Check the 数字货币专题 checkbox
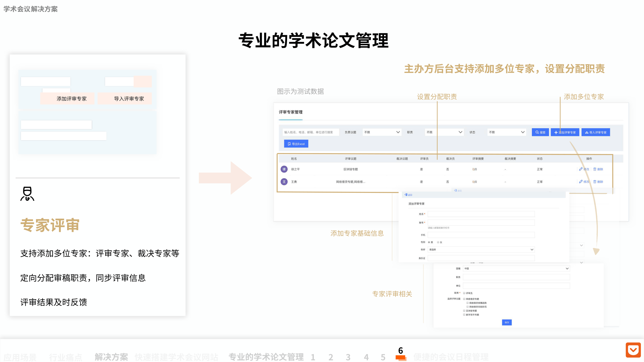This screenshot has width=644, height=362. (x=464, y=315)
